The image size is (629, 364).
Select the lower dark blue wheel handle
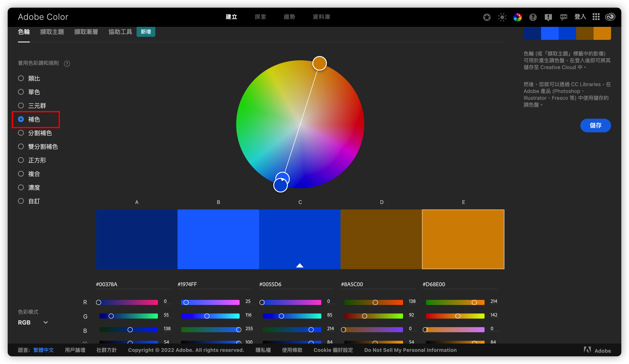tap(280, 185)
